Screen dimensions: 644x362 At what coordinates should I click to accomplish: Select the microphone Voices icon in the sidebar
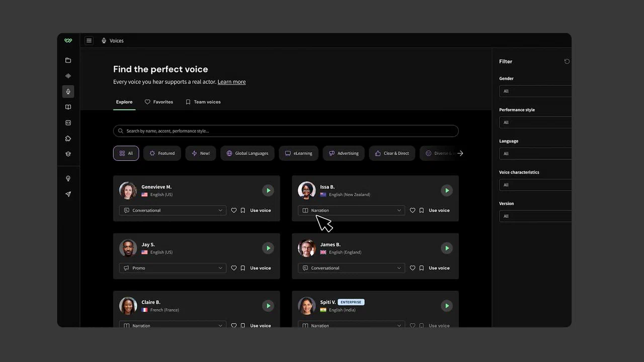coord(68,92)
